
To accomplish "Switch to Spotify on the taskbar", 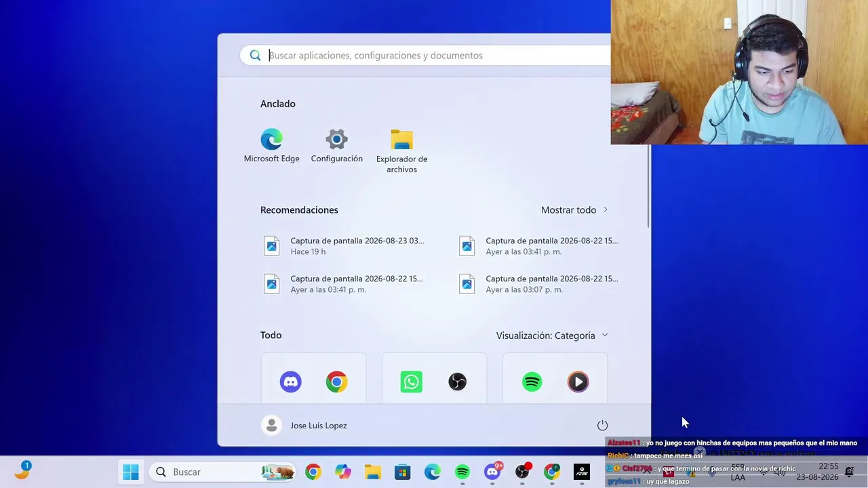I will (x=462, y=472).
